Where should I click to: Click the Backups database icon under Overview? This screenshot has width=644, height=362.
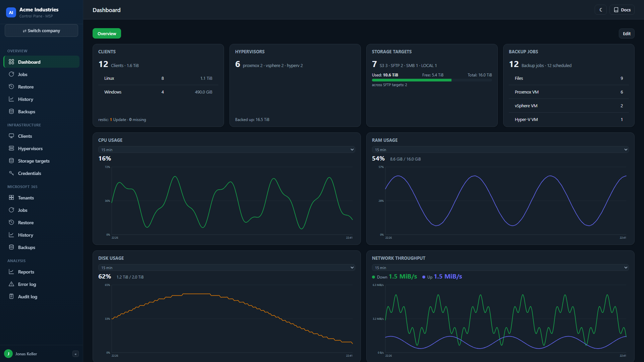11,112
